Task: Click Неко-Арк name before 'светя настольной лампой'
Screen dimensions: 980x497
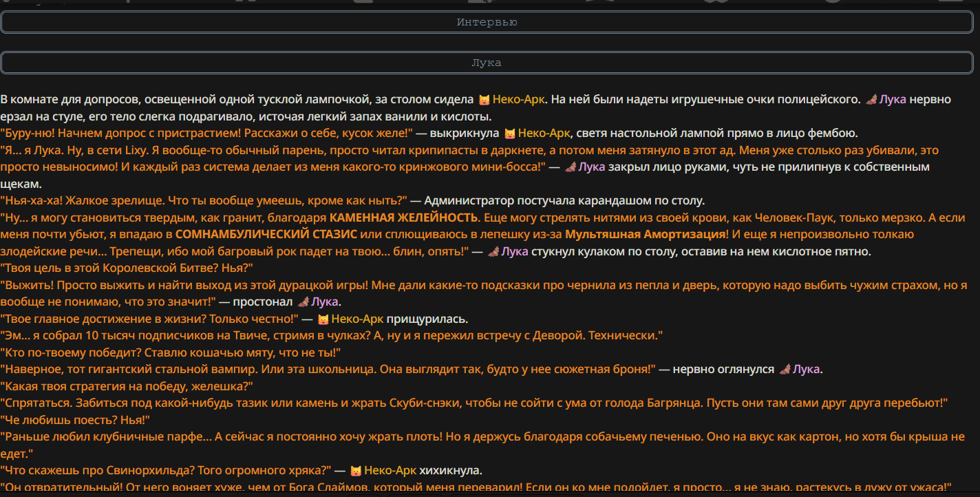Action: tap(544, 134)
